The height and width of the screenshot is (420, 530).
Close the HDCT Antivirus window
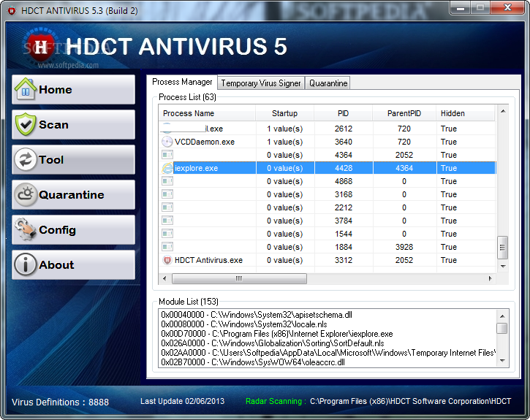point(507,7)
